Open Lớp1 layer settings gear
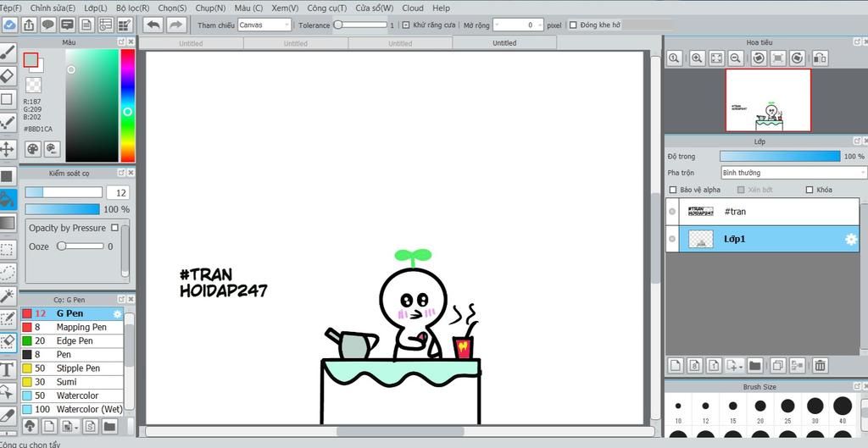This screenshot has height=448, width=868. pyautogui.click(x=850, y=239)
